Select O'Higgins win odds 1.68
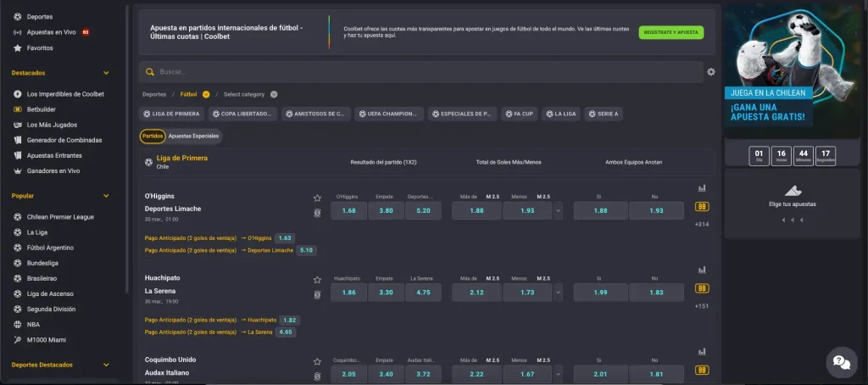The image size is (868, 385). pyautogui.click(x=348, y=210)
